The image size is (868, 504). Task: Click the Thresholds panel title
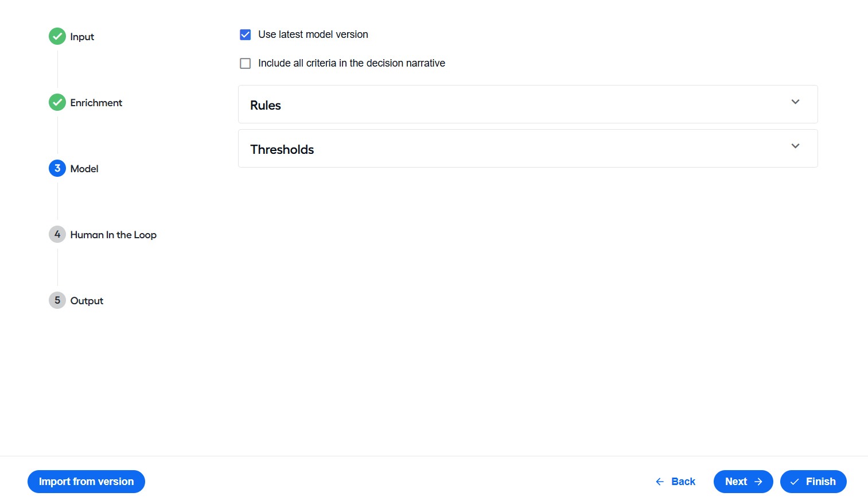282,149
